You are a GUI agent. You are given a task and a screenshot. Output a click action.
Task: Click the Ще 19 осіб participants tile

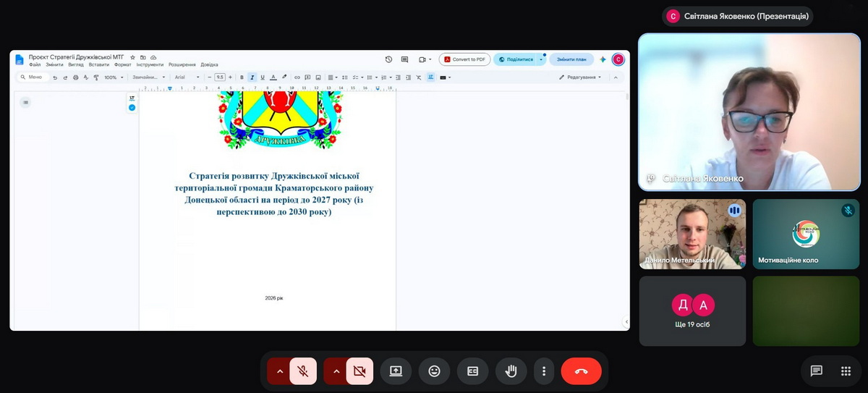(692, 311)
